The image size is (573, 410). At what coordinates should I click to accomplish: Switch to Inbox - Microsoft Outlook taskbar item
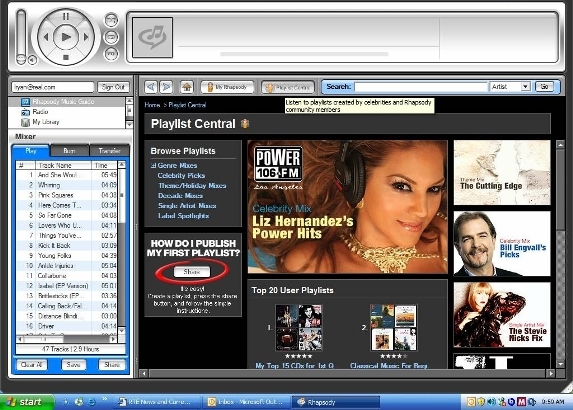pos(247,402)
